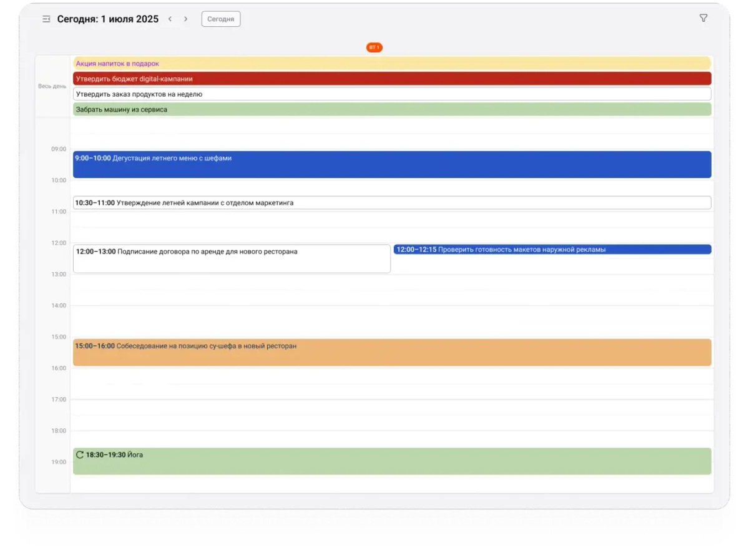Click the Сегодня button

click(220, 19)
